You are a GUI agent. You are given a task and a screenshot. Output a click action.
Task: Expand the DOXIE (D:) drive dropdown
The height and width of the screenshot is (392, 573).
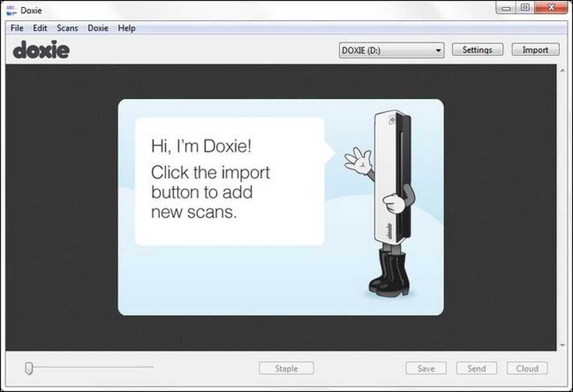point(391,50)
